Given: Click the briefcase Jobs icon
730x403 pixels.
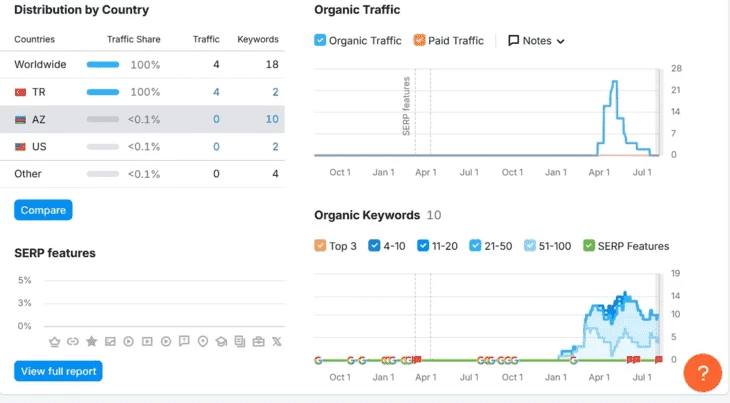Looking at the screenshot, I should pyautogui.click(x=258, y=342).
